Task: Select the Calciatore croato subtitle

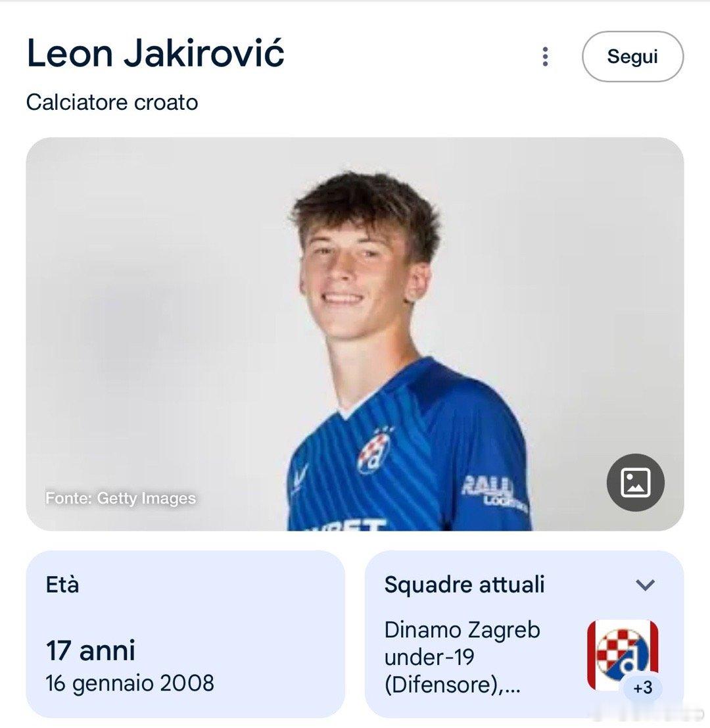Action: (x=112, y=103)
